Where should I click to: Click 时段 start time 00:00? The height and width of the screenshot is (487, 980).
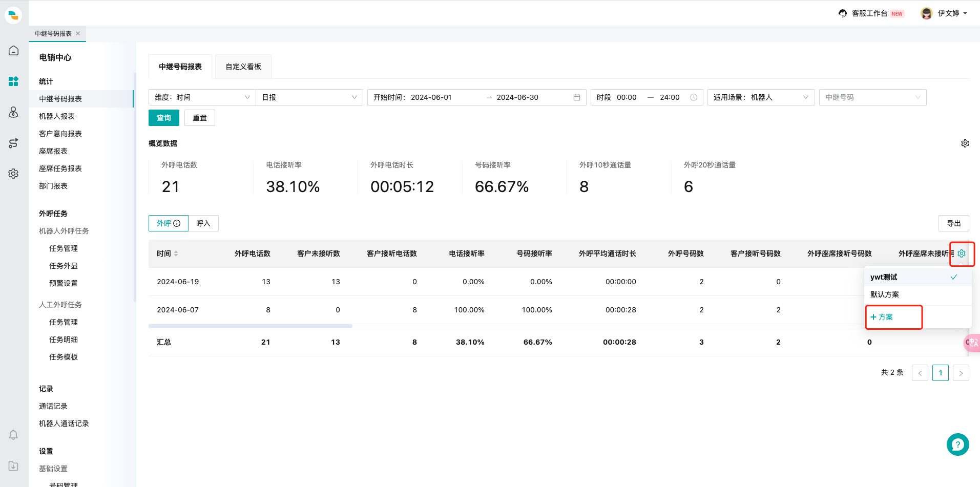[627, 97]
